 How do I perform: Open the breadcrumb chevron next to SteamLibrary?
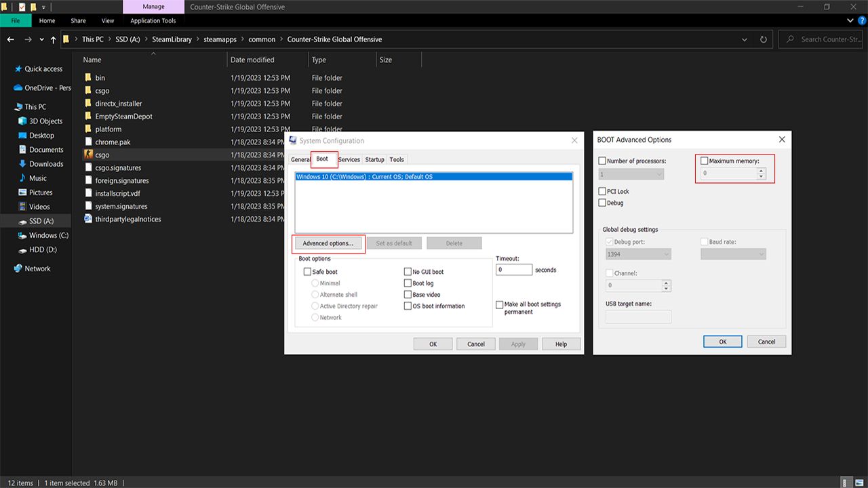(197, 39)
